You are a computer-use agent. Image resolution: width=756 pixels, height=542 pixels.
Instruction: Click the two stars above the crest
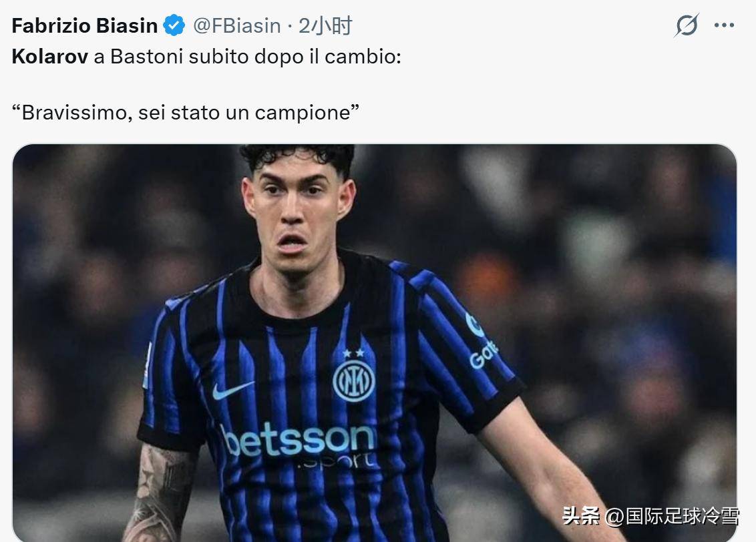[x=353, y=354]
